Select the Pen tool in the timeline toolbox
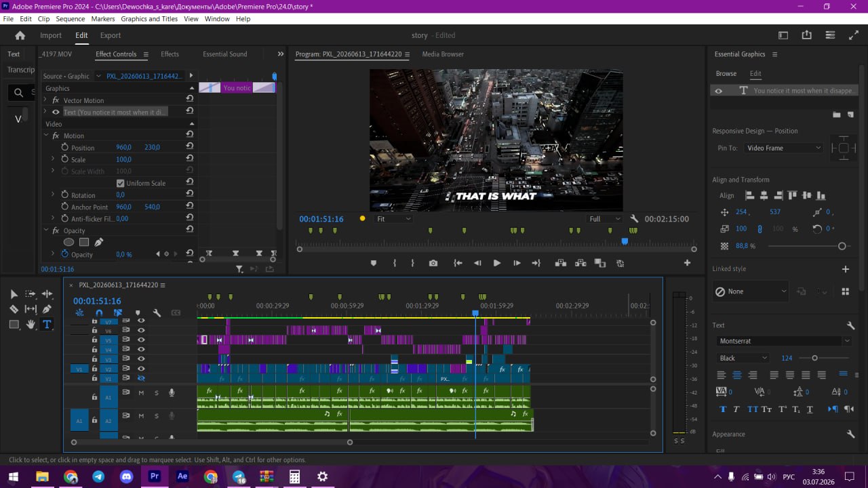The image size is (868, 488). pyautogui.click(x=47, y=309)
